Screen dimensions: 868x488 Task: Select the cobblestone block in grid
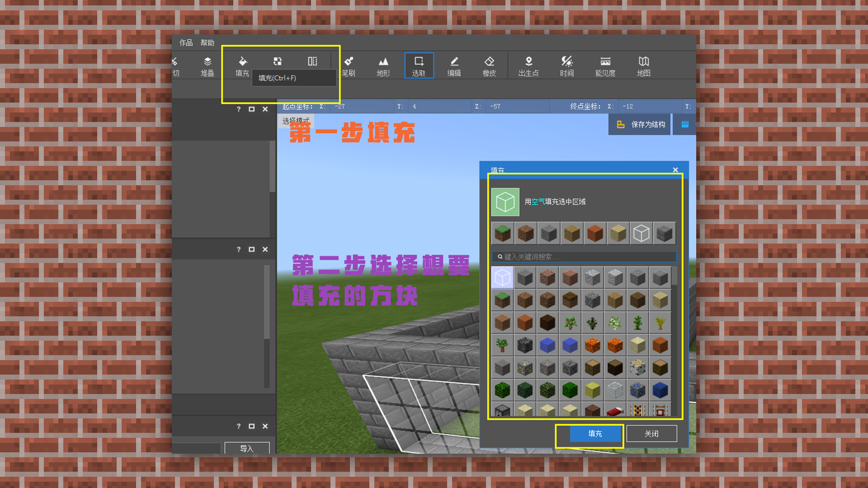(592, 300)
